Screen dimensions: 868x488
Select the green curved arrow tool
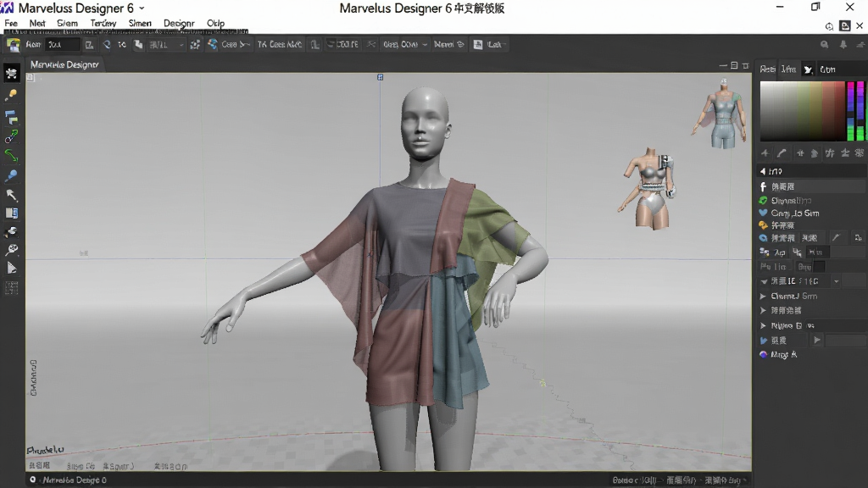(x=11, y=156)
